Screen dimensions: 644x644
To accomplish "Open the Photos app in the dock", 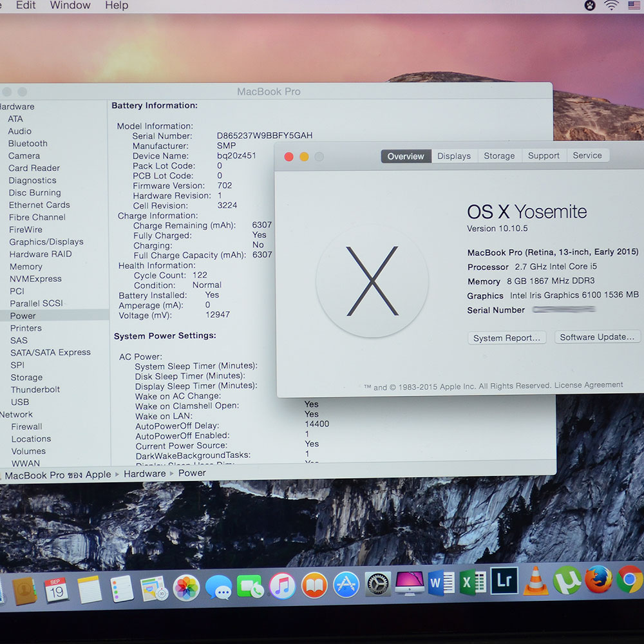I will click(x=186, y=587).
